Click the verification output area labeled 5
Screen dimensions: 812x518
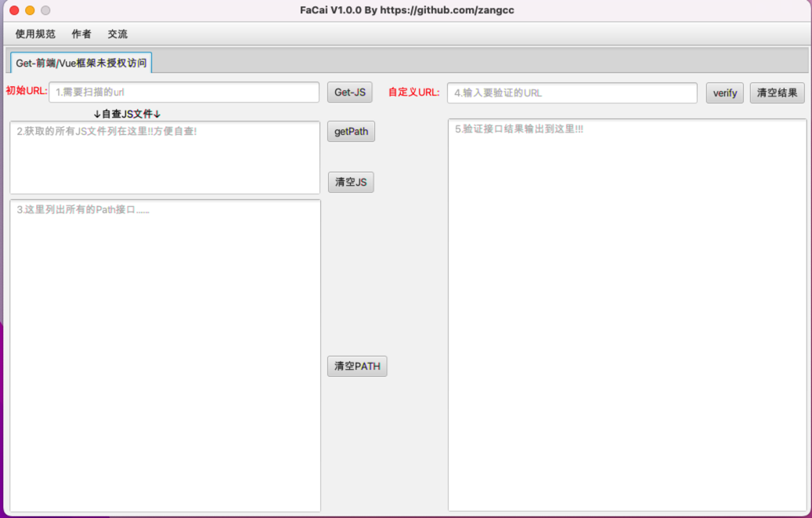pos(626,313)
